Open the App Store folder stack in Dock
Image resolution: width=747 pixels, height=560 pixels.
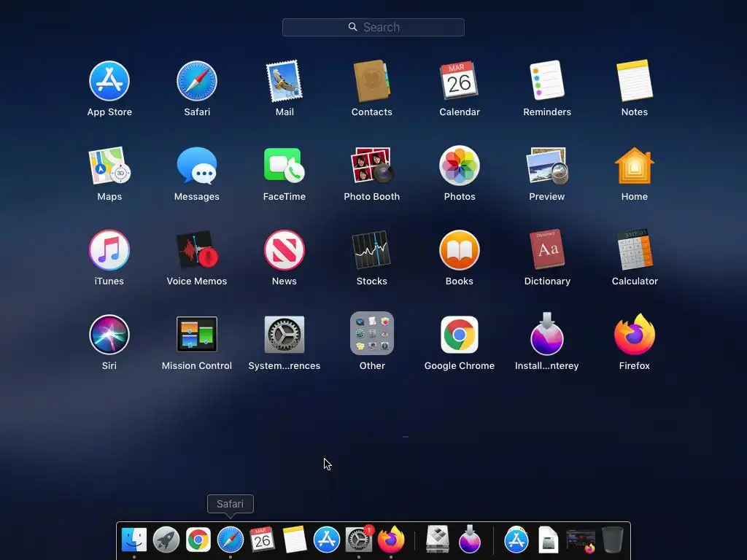(x=516, y=540)
